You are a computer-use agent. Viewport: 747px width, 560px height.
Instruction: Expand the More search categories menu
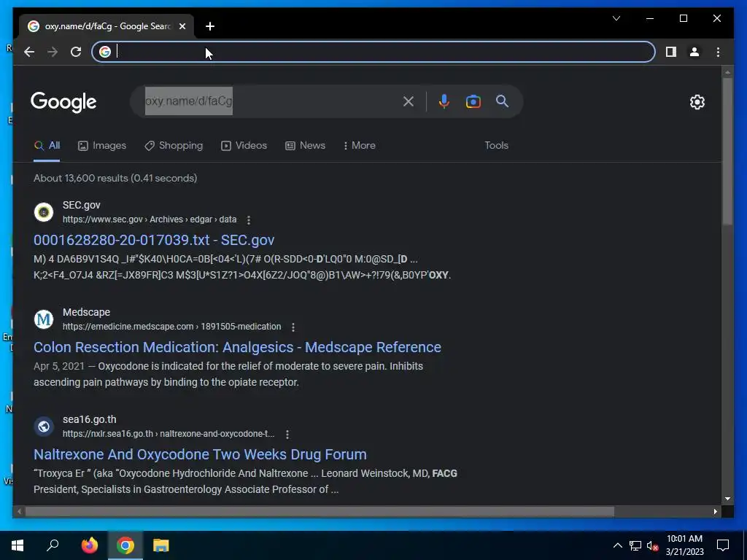359,146
